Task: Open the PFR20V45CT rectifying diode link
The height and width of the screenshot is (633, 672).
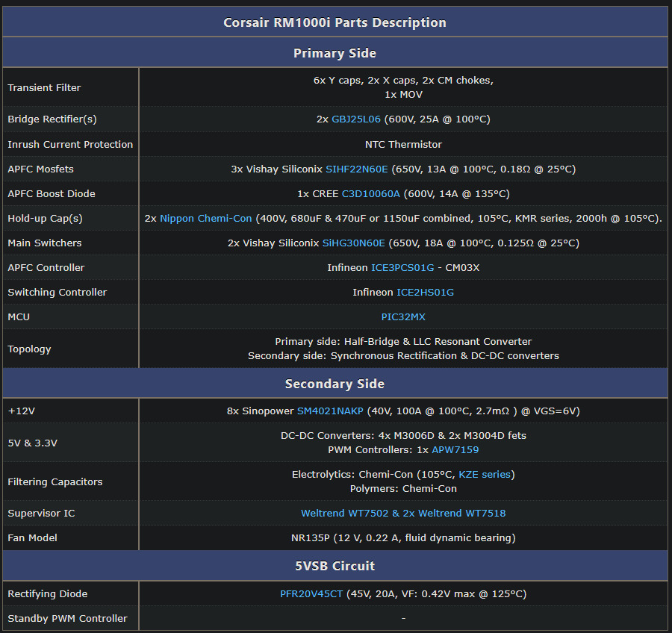Action: click(x=311, y=594)
